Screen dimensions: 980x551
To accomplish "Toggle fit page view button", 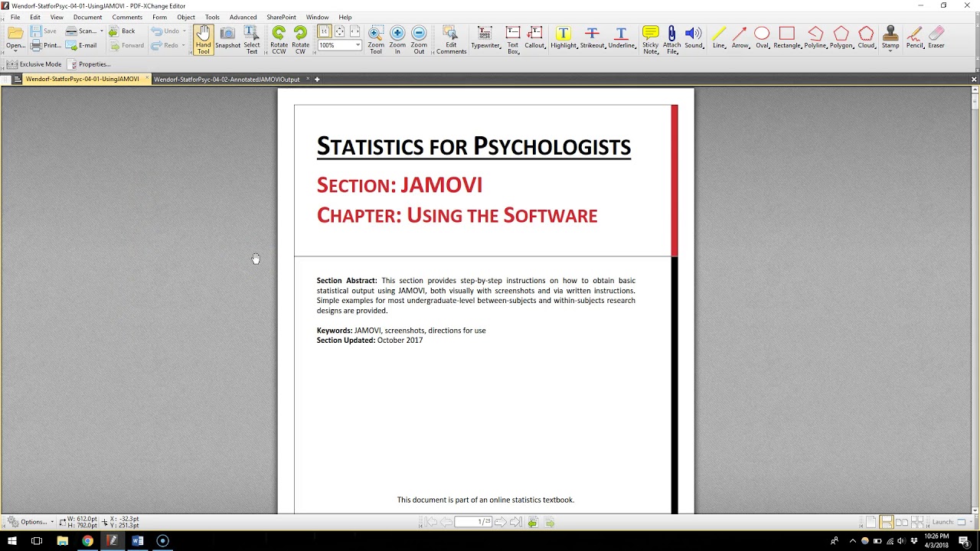I will coord(340,31).
